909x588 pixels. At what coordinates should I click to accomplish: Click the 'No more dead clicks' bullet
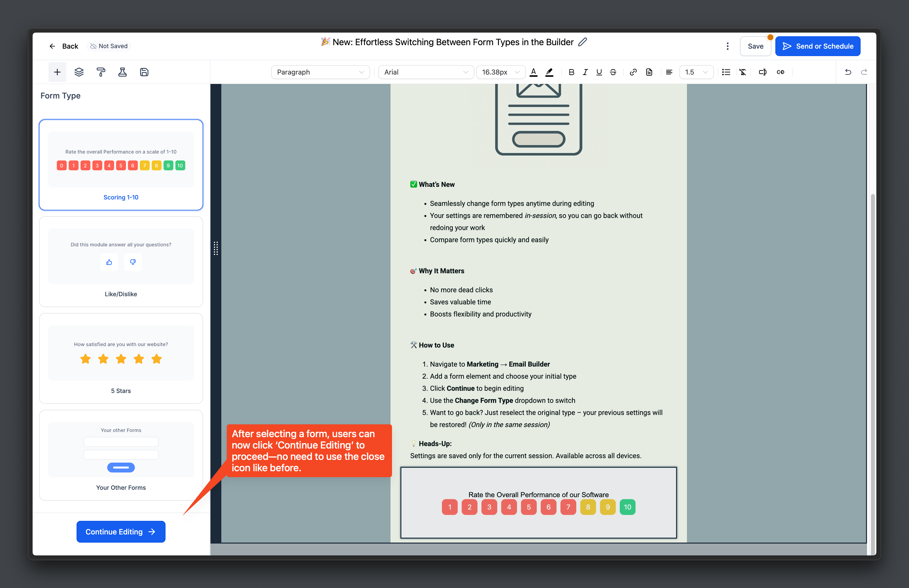[x=461, y=290]
